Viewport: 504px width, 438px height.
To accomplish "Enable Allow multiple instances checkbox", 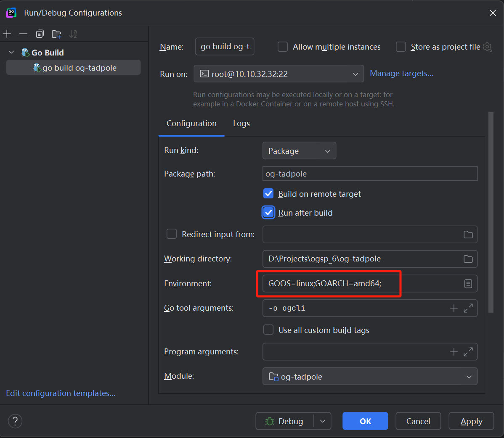I will click(x=283, y=47).
